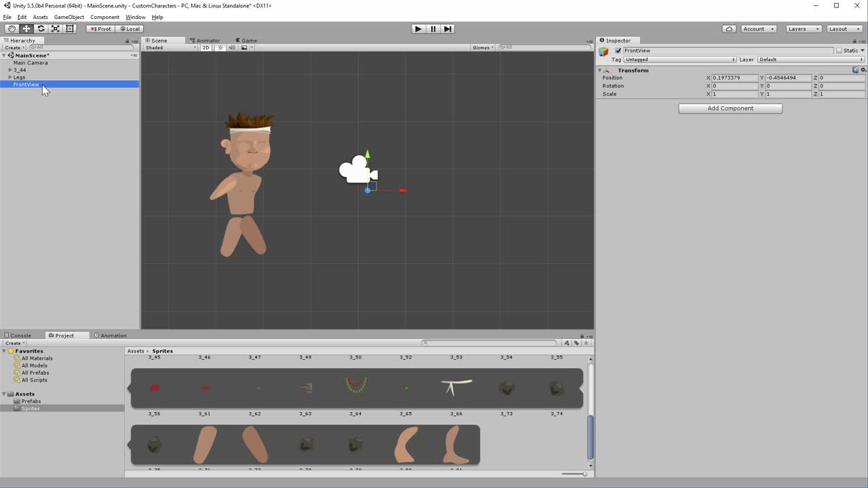Viewport: 868px width, 488px height.
Task: Open the Edit menu
Action: (x=22, y=17)
